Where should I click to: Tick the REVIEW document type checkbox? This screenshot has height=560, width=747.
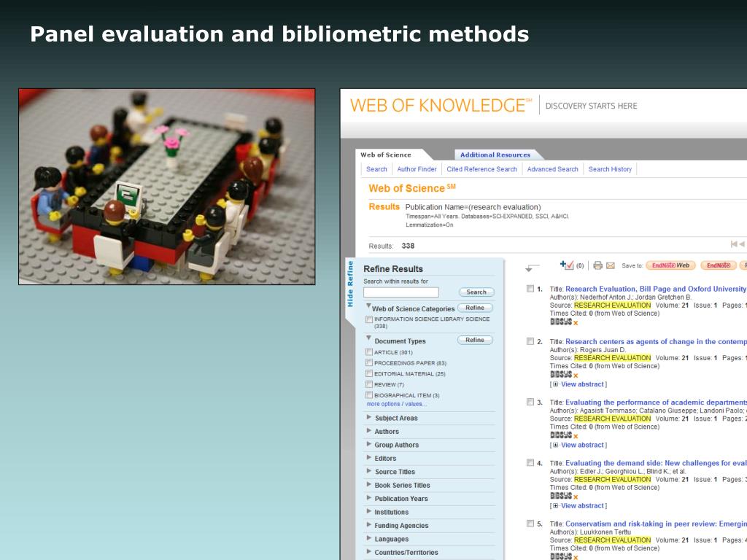coord(368,384)
